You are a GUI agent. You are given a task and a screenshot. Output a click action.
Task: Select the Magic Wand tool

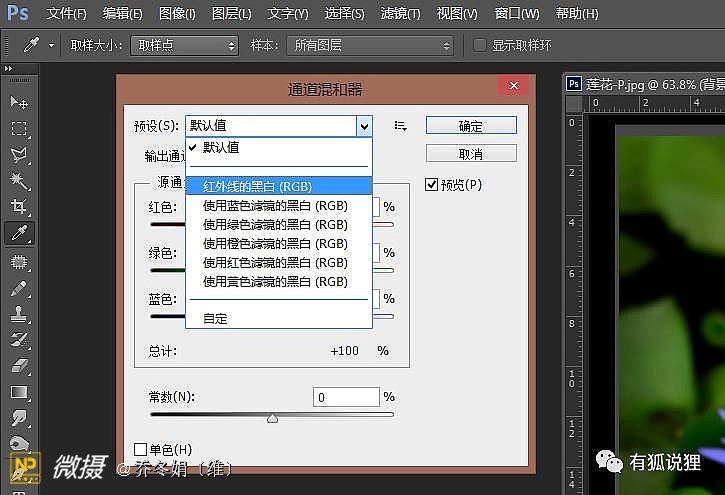point(19,180)
